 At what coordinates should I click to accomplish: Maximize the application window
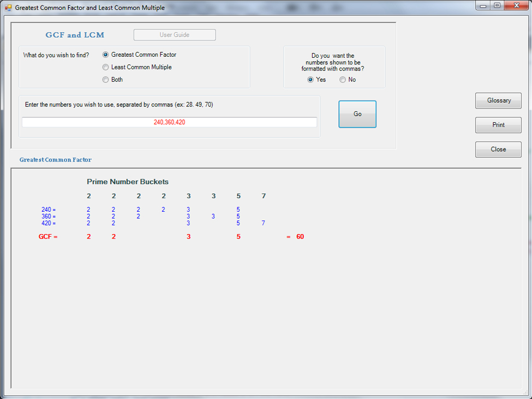(497, 5)
